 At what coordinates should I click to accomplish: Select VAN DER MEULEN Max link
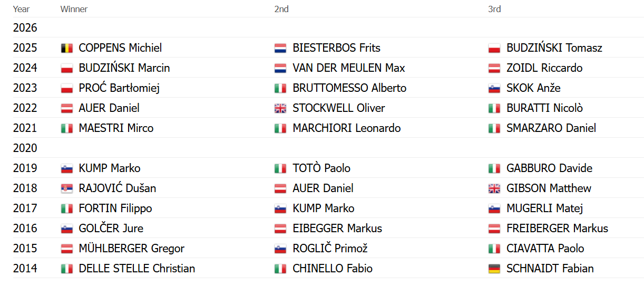pos(349,68)
